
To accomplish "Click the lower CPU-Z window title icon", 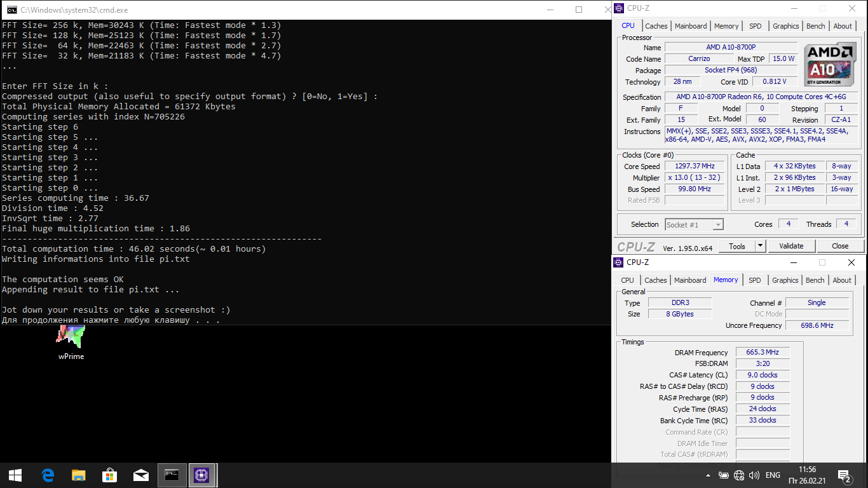I will coord(618,262).
